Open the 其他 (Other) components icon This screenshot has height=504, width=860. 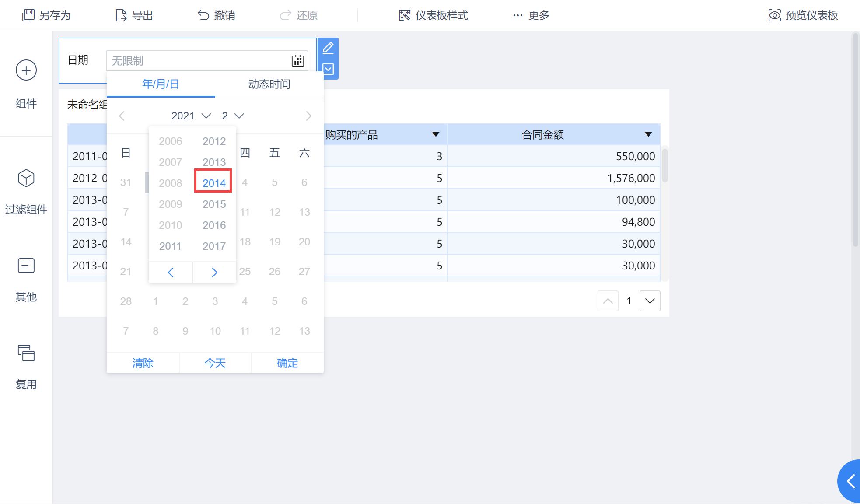coord(26,266)
